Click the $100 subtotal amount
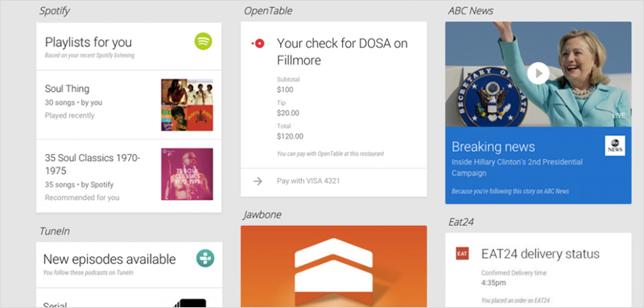 pos(285,90)
